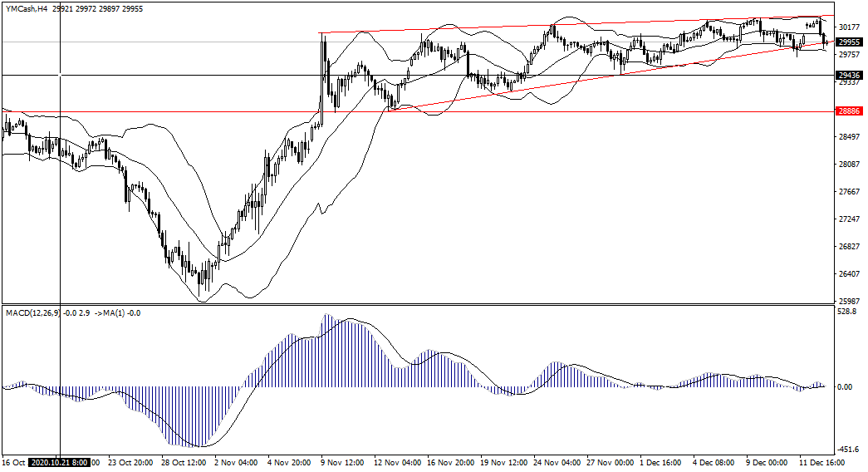Select the red 28886 price level tag
This screenshot has width=868, height=472.
click(848, 111)
